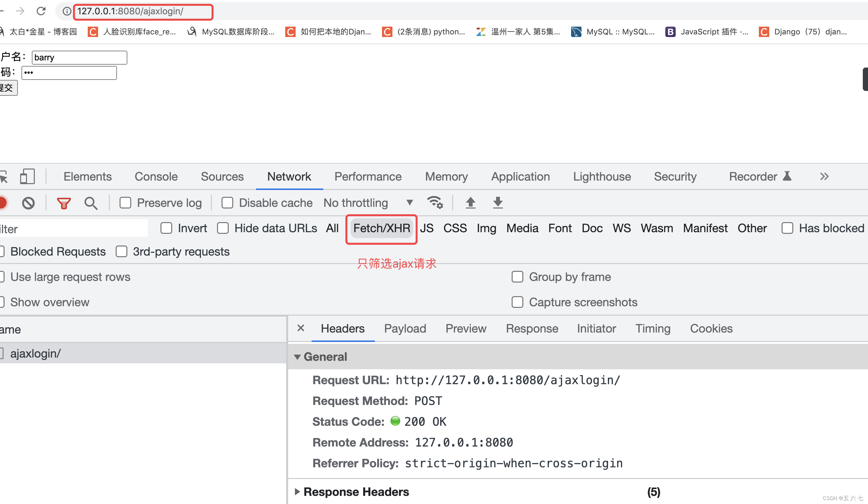Filter requests by Fetch/XHR
868x504 pixels.
coord(382,228)
